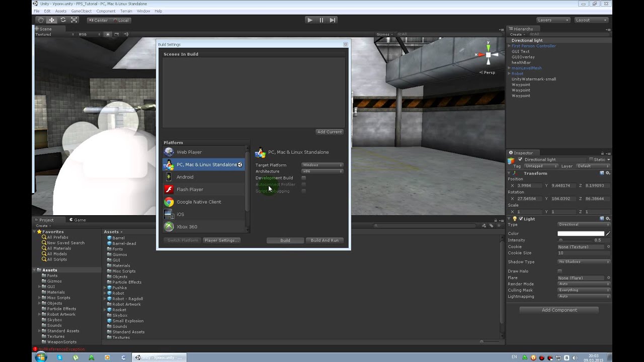Click Cookie Size input field

(x=584, y=253)
